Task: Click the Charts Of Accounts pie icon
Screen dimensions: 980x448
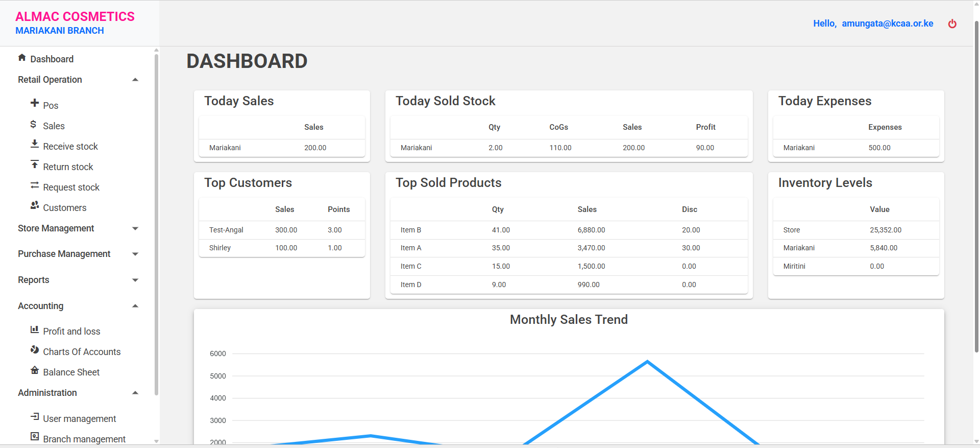Action: tap(35, 350)
